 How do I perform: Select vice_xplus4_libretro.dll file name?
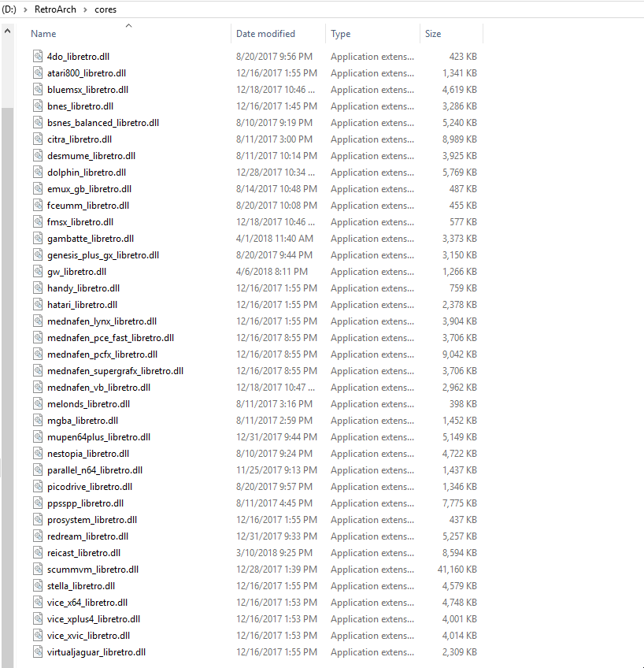(94, 619)
